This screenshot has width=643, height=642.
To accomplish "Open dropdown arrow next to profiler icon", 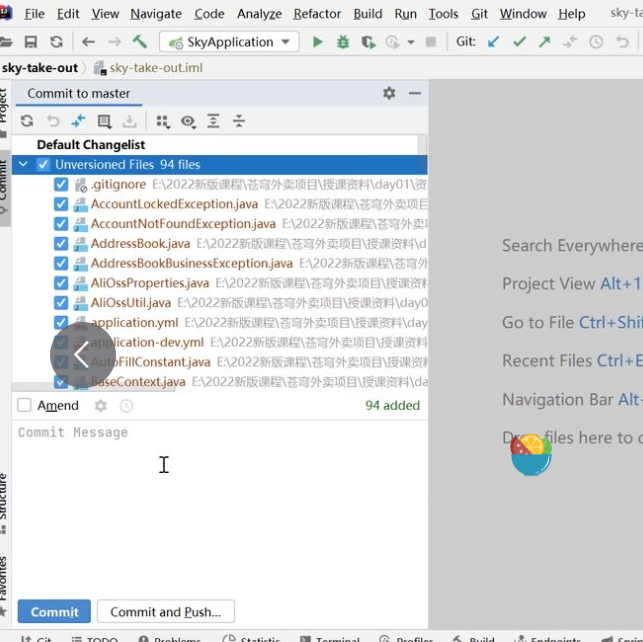I will 411,42.
